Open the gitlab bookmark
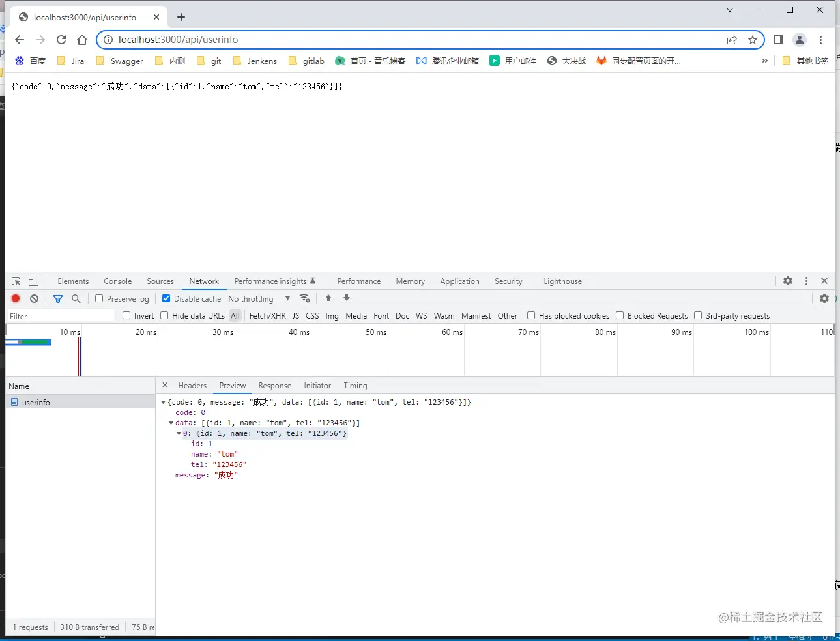The image size is (840, 641). 306,61
